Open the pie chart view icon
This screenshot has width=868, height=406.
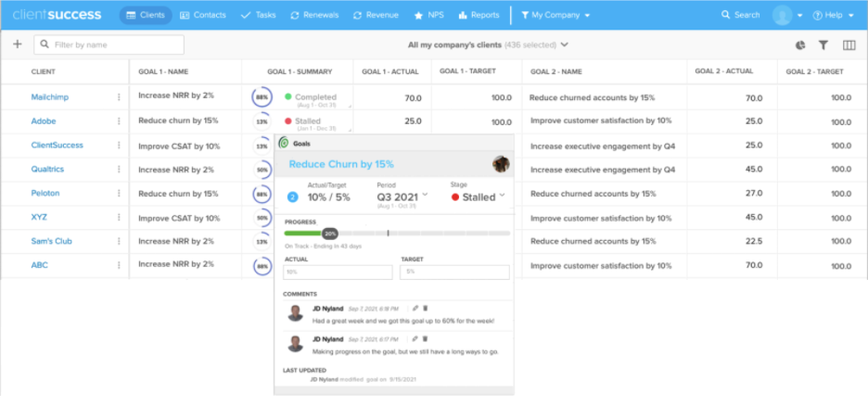[x=800, y=45]
